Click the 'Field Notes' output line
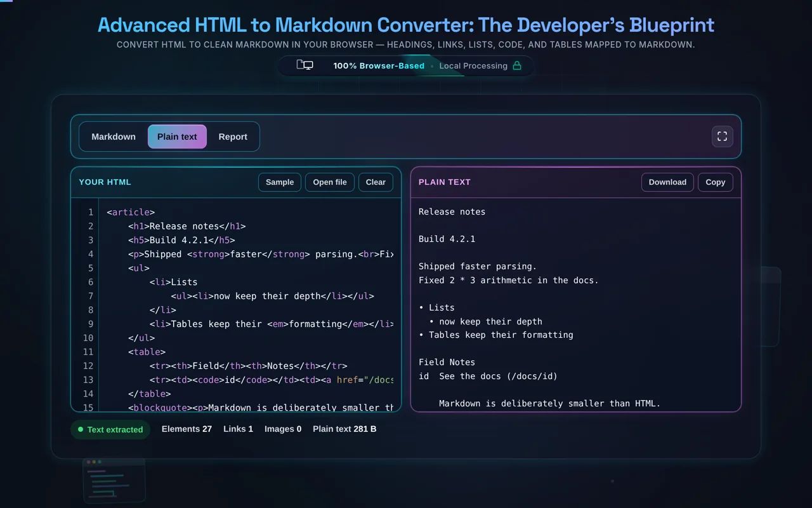This screenshot has height=508, width=812. 447,362
